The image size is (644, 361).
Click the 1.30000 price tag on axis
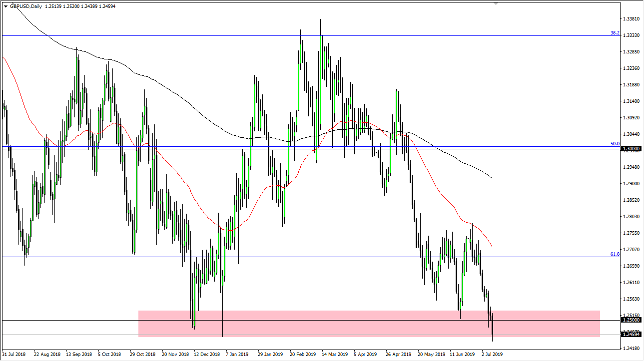pyautogui.click(x=632, y=149)
